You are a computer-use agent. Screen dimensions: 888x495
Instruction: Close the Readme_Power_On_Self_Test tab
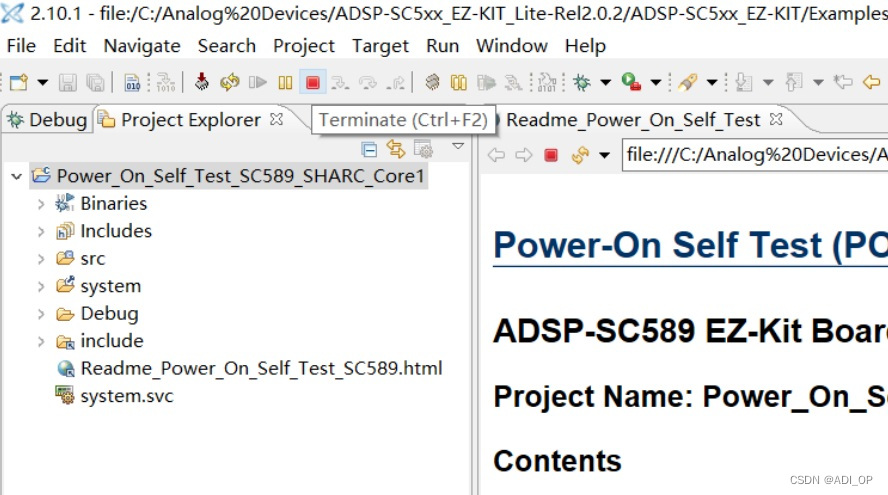tap(776, 120)
